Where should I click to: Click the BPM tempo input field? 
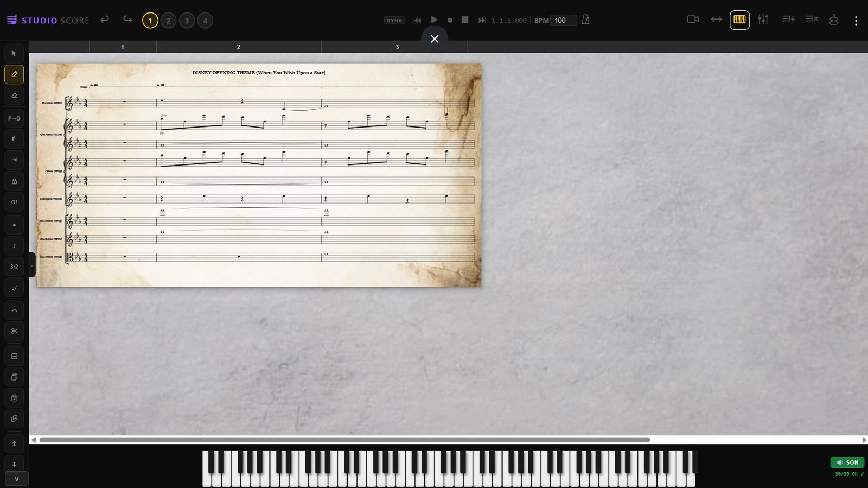[564, 20]
